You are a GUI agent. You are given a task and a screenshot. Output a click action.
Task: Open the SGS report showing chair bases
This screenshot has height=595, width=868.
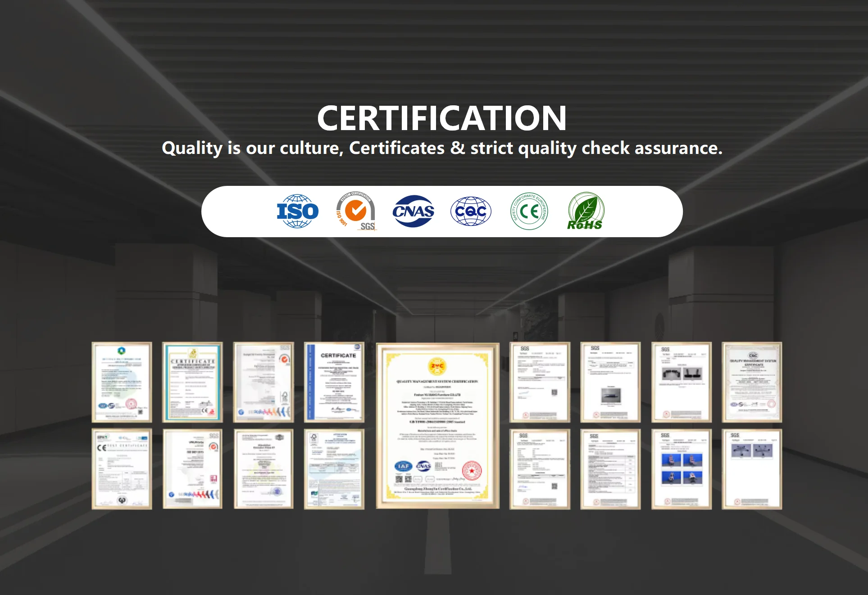click(752, 469)
